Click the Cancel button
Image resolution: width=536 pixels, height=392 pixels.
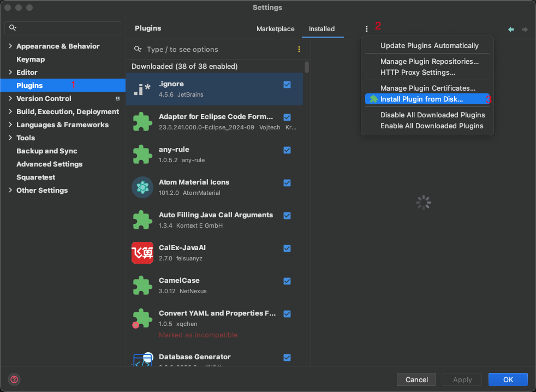click(416, 379)
